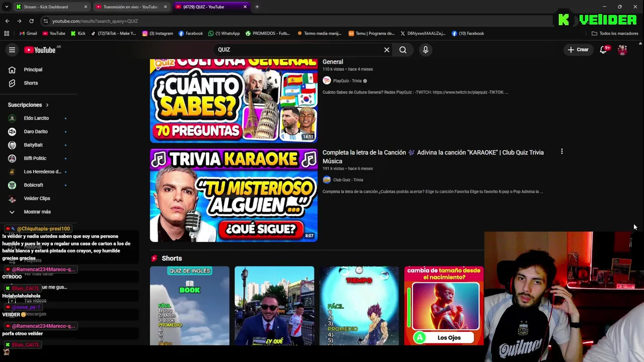The width and height of the screenshot is (644, 362).
Task: Close the Kick Dashboard tab
Action: click(86, 7)
